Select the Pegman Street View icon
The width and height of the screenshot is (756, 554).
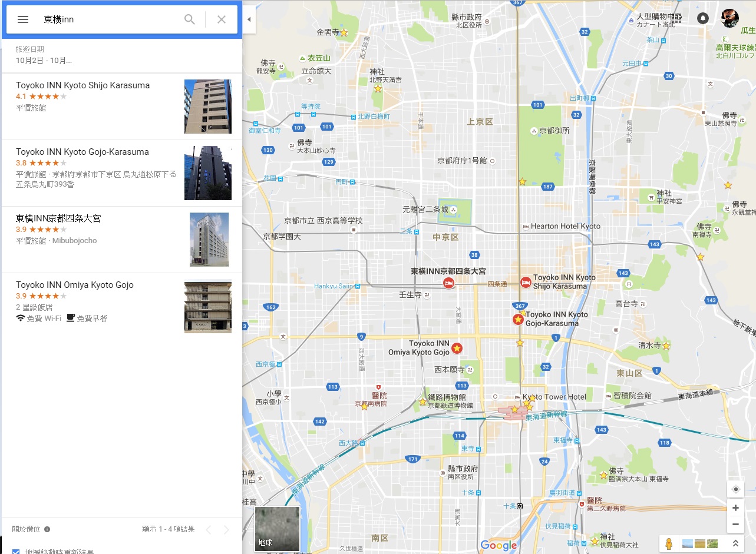click(x=669, y=543)
